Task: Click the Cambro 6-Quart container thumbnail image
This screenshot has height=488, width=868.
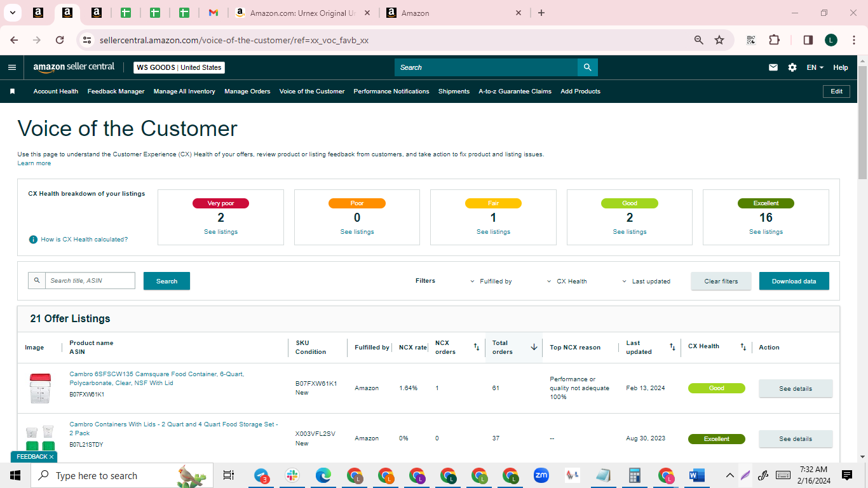Action: (39, 388)
